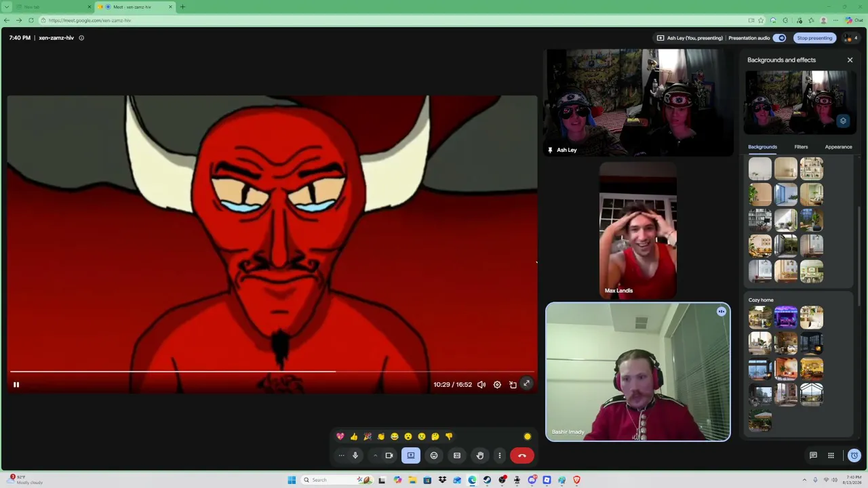Viewport: 868px width, 488px height.
Task: Bookmark this page with star icon
Action: click(x=761, y=20)
